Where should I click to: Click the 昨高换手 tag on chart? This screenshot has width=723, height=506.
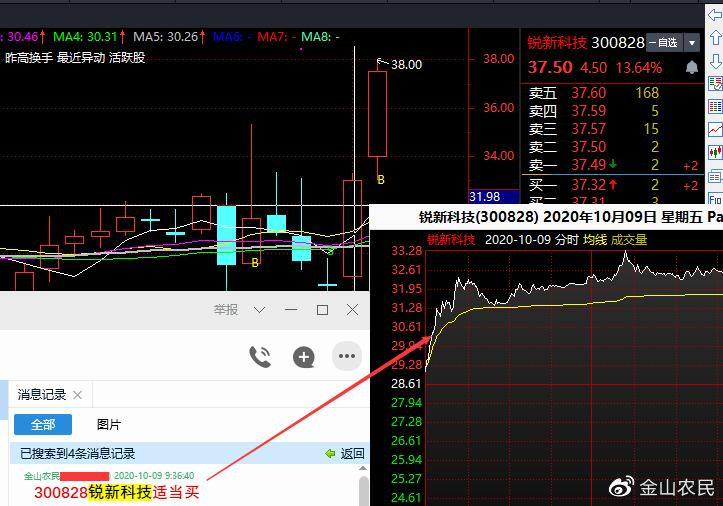29,58
